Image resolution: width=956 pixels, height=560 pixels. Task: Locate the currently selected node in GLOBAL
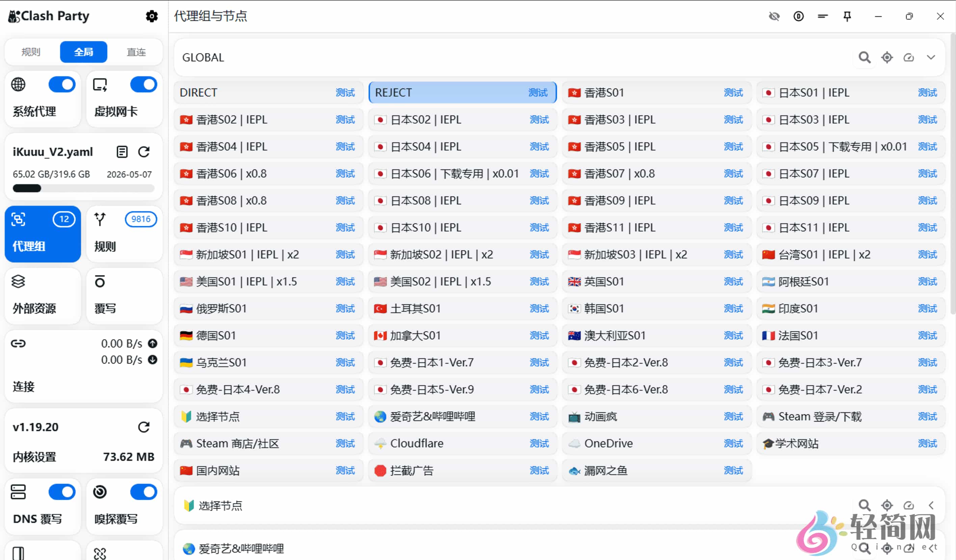(886, 57)
